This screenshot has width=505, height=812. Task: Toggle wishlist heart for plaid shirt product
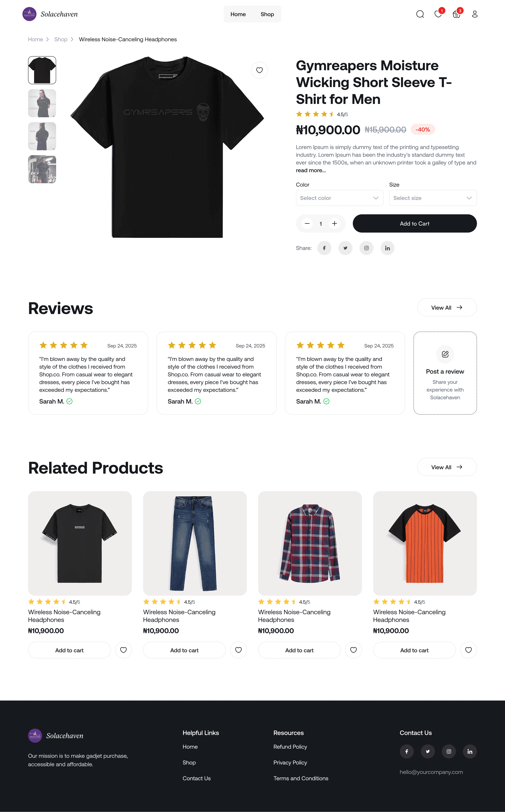[353, 650]
